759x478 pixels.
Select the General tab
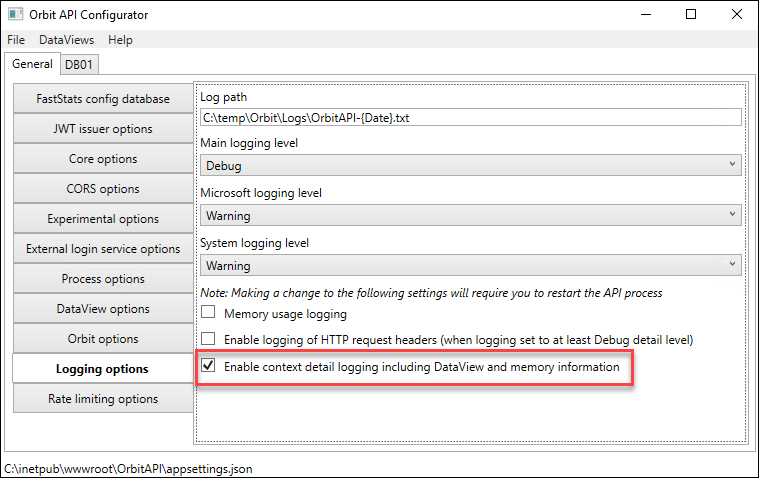pyautogui.click(x=32, y=64)
